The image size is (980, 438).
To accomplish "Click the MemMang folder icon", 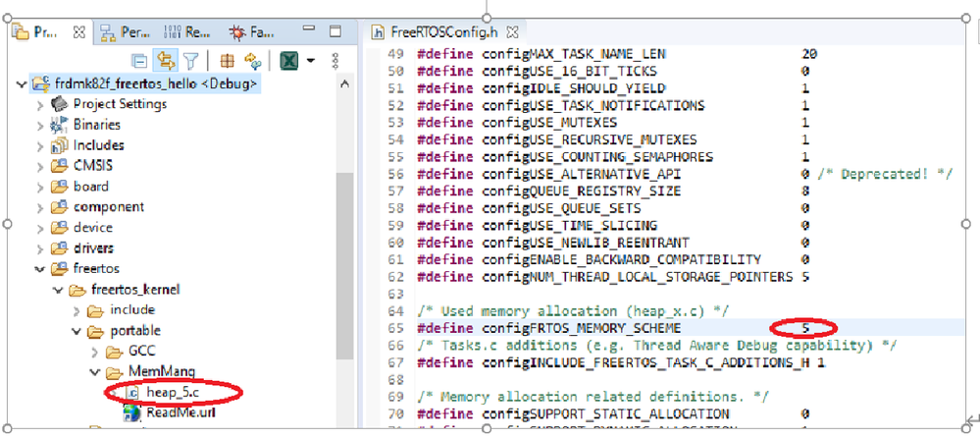I will click(x=114, y=372).
